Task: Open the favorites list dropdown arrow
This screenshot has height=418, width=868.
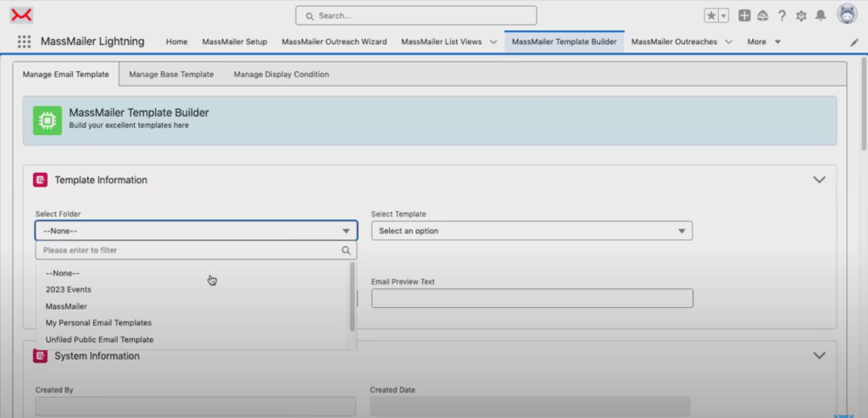Action: (724, 15)
